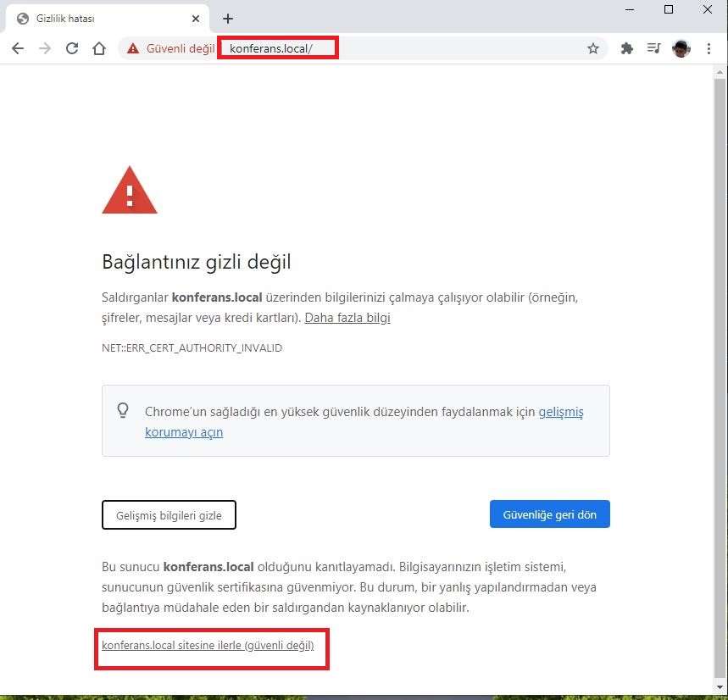Viewport: 728px width, 700px height.
Task: Click the Güvenliğe geri dön button
Action: [550, 514]
